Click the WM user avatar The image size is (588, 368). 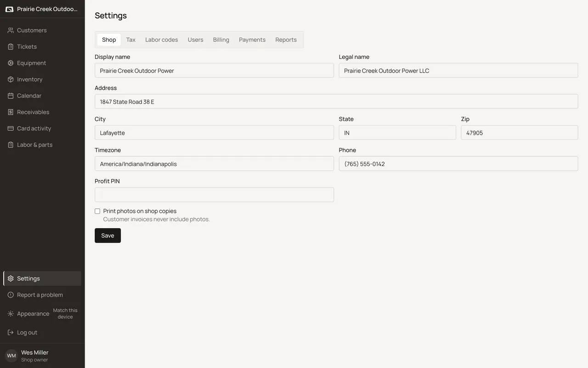pos(11,356)
